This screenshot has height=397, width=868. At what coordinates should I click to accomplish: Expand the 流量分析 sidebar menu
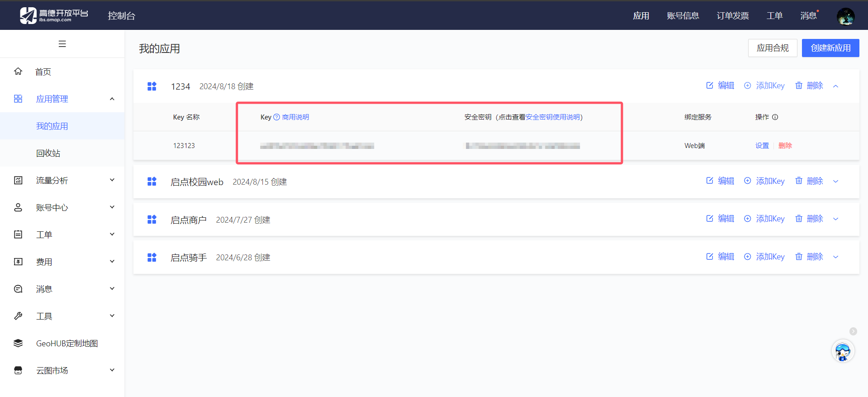[112, 180]
